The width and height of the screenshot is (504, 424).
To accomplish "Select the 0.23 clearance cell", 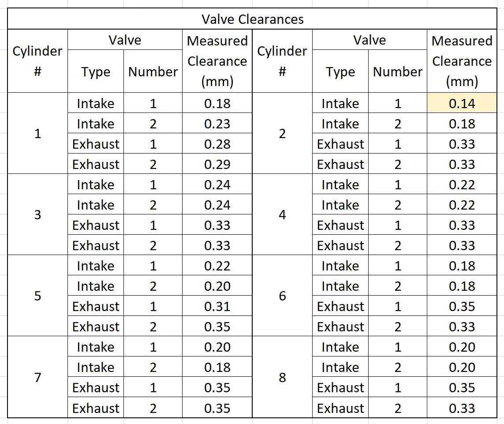I will [217, 124].
